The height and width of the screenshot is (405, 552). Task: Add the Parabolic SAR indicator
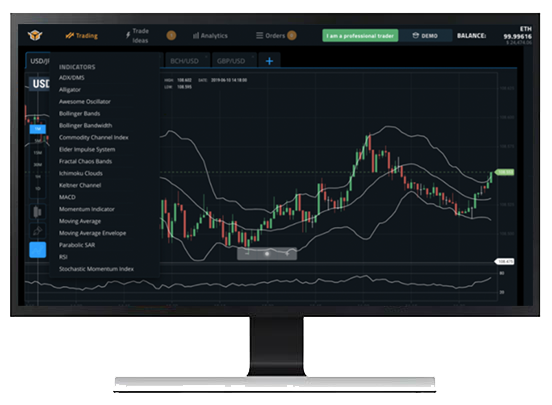coord(77,245)
